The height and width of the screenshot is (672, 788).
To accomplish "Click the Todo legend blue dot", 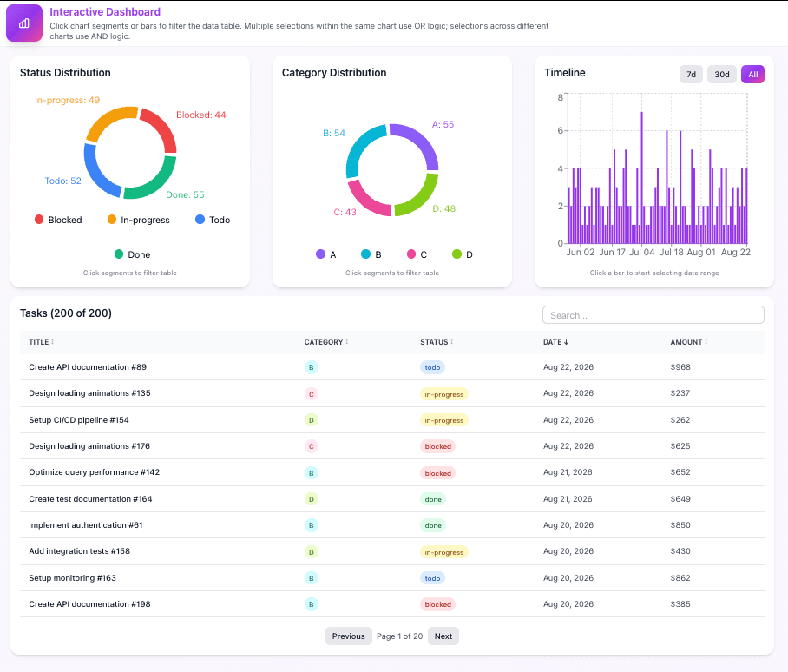I will pyautogui.click(x=200, y=220).
